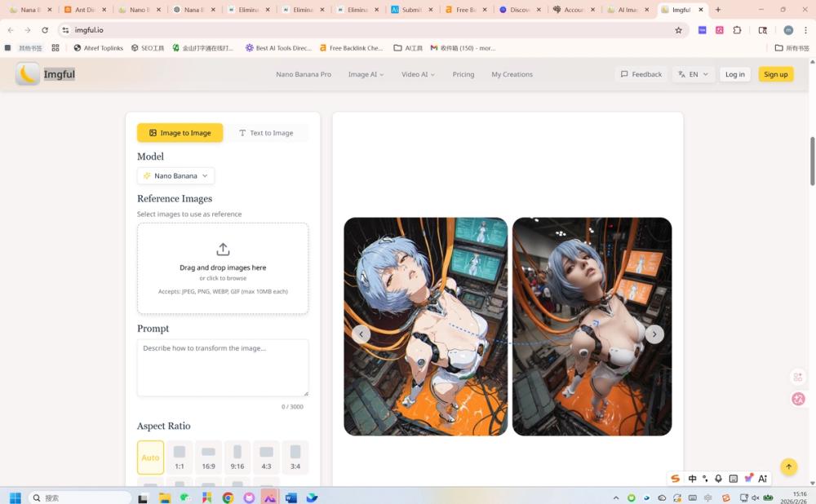Click the pink extension icon in Chrome toolbar
The height and width of the screenshot is (504, 816).
coord(719,30)
